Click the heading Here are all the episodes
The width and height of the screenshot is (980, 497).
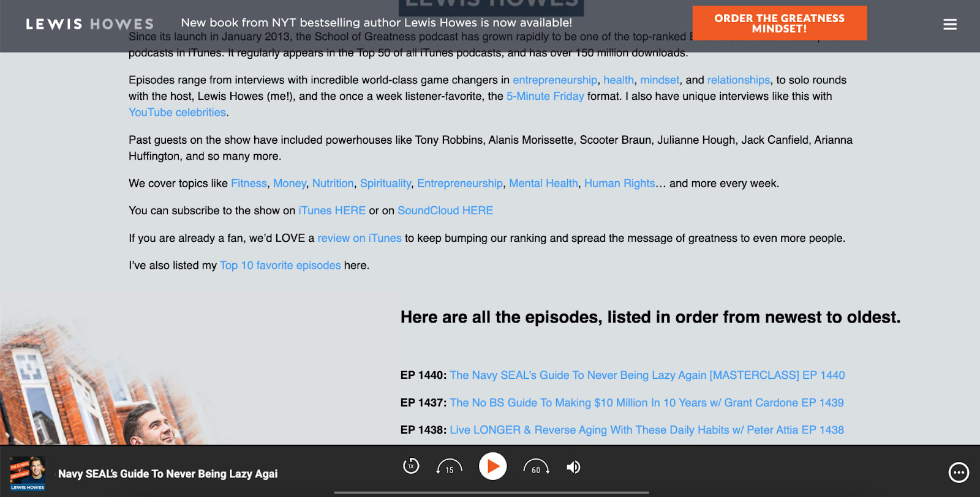650,317
